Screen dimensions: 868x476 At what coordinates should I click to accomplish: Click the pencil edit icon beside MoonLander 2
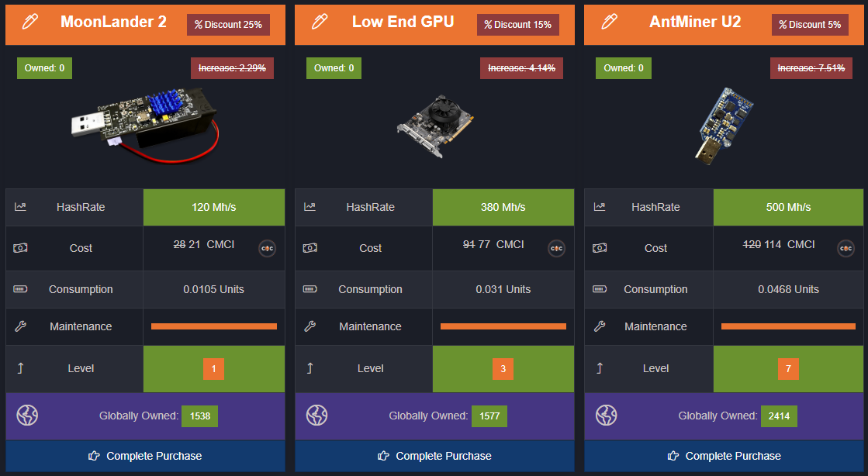point(30,22)
